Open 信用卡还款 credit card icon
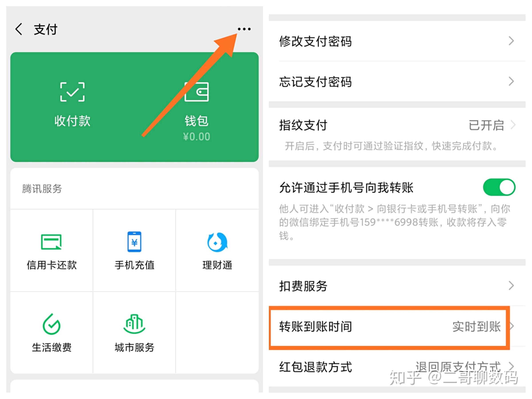 [x=51, y=242]
